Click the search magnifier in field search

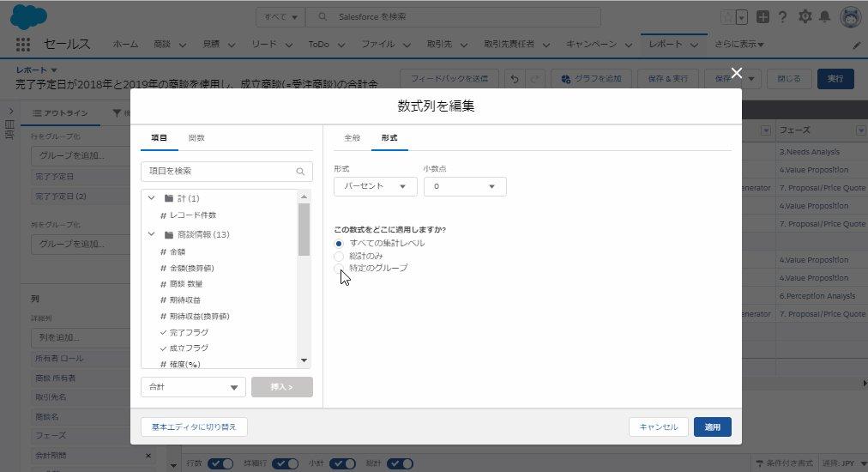(x=300, y=172)
